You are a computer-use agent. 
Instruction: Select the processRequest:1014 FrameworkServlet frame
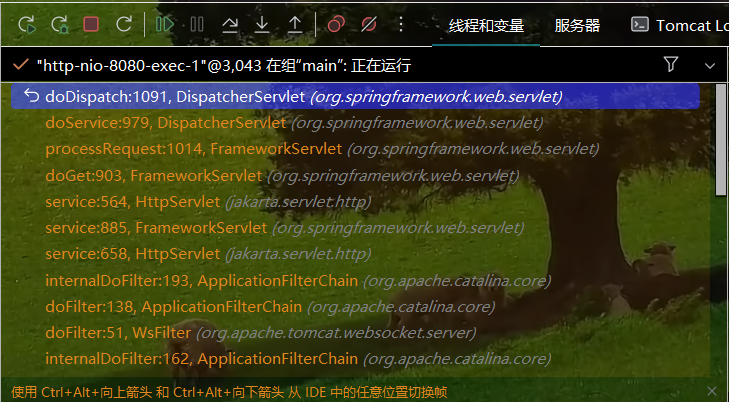click(355, 149)
